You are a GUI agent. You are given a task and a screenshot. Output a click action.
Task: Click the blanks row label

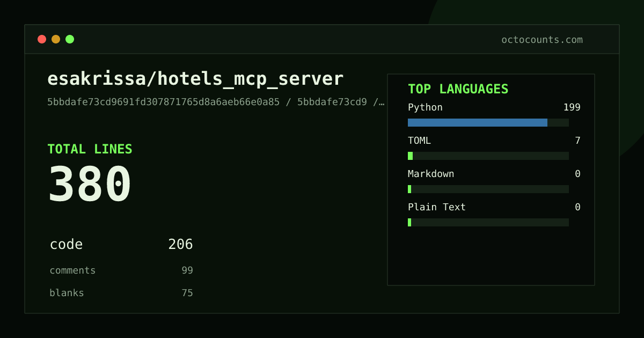click(x=67, y=293)
